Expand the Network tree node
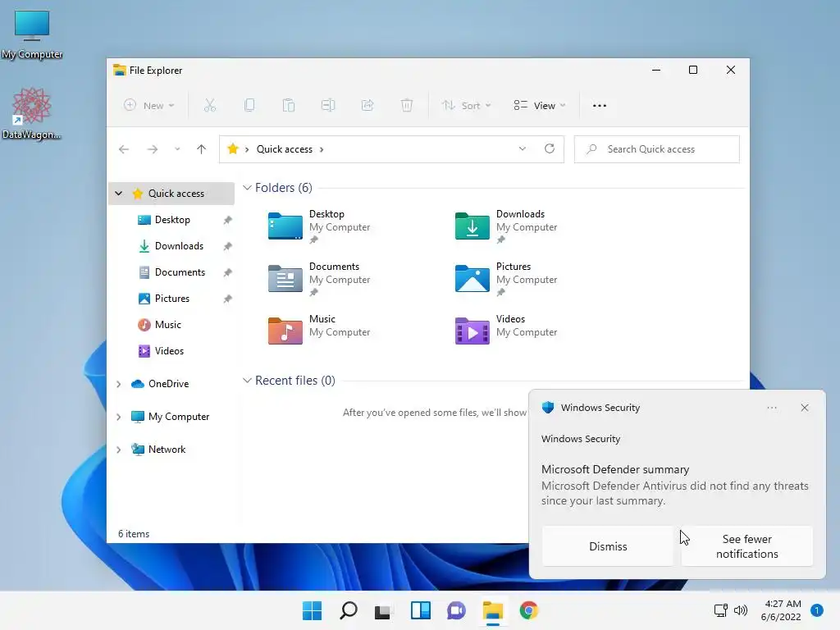Screen dimensions: 840x630 pos(118,450)
